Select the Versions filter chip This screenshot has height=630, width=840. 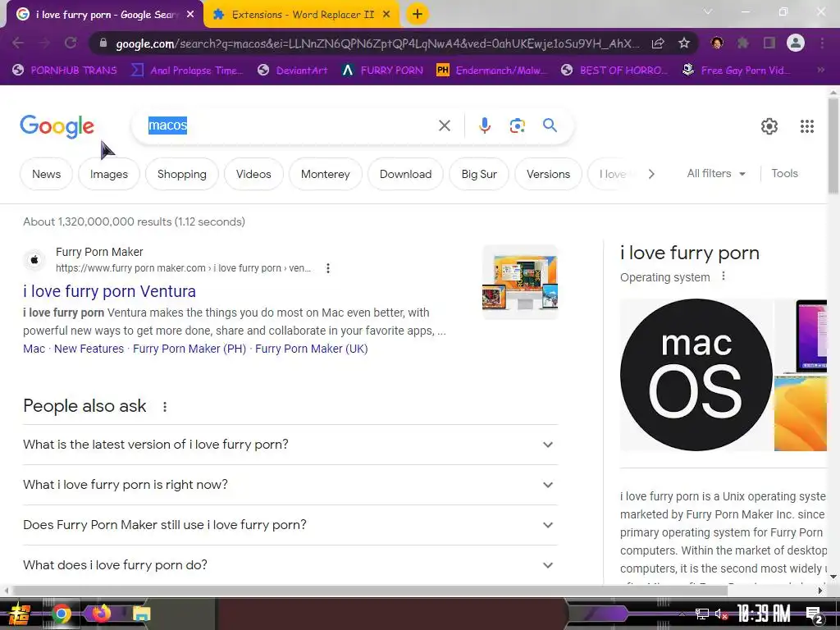pos(548,174)
